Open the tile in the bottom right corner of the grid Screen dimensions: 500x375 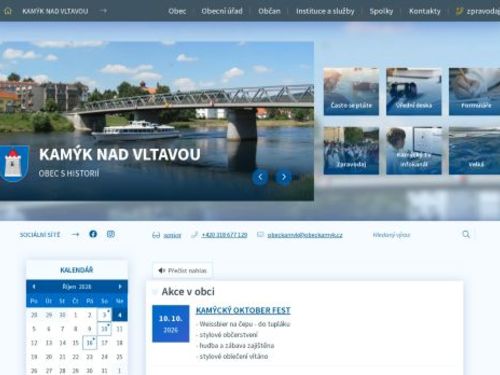click(x=475, y=150)
